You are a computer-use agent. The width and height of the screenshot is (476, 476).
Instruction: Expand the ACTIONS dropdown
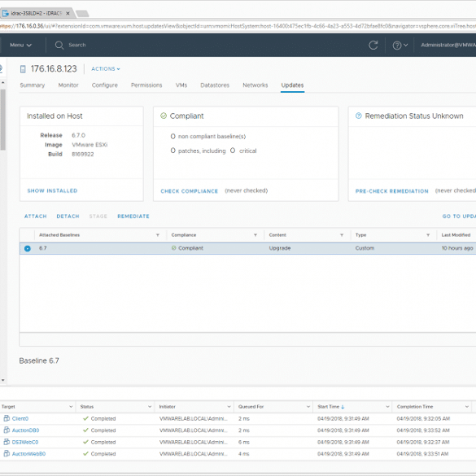tap(106, 69)
